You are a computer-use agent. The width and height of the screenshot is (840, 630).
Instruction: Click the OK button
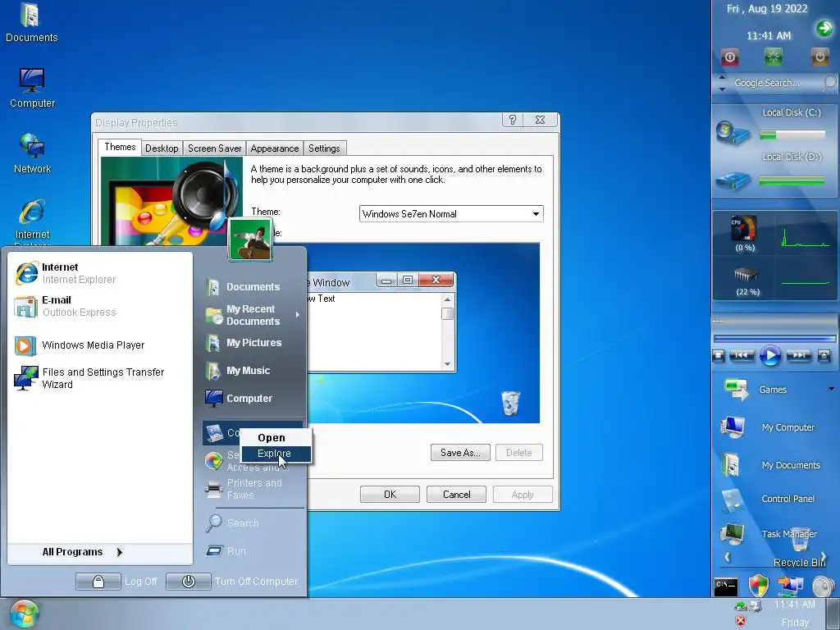390,495
